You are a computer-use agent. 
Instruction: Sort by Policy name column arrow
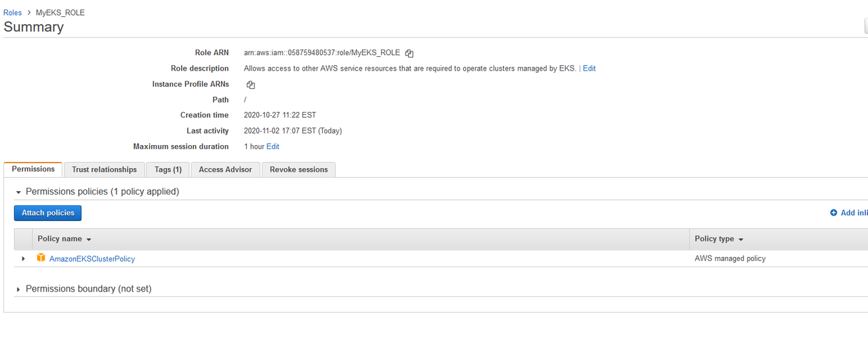pos(89,239)
